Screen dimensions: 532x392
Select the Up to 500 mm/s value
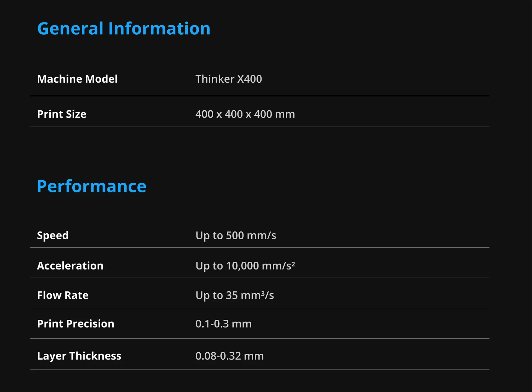236,235
